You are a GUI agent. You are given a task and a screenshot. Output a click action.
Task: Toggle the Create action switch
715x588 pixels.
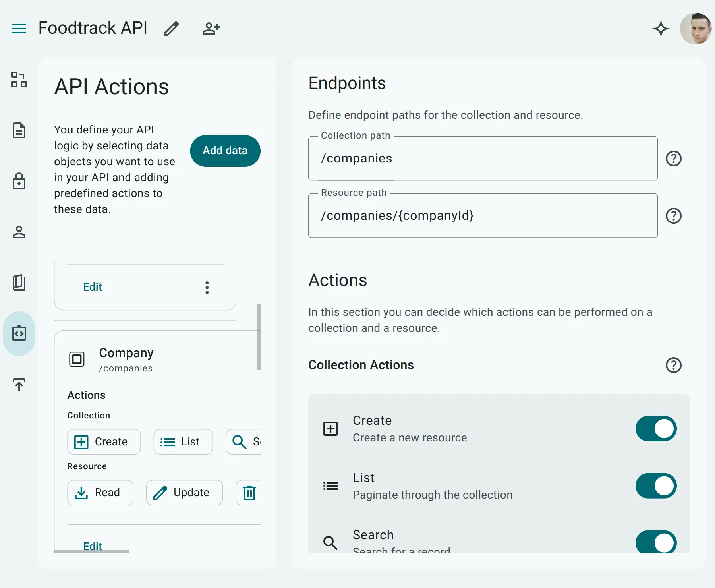[x=656, y=429]
